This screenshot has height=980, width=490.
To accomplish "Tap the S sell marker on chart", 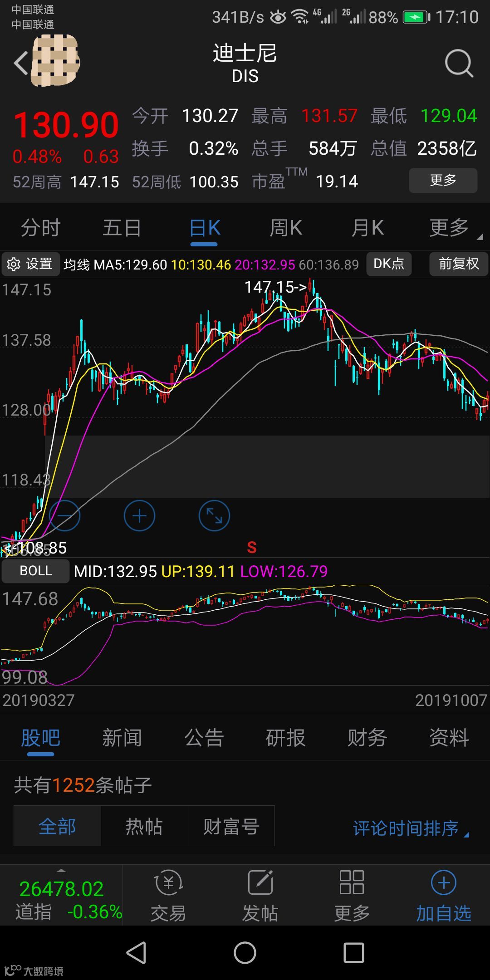I will [x=252, y=548].
